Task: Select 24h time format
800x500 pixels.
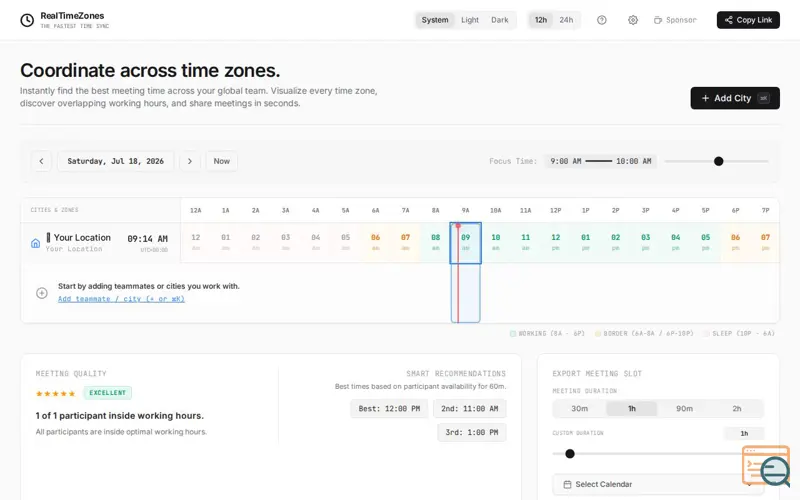Action: (x=566, y=20)
